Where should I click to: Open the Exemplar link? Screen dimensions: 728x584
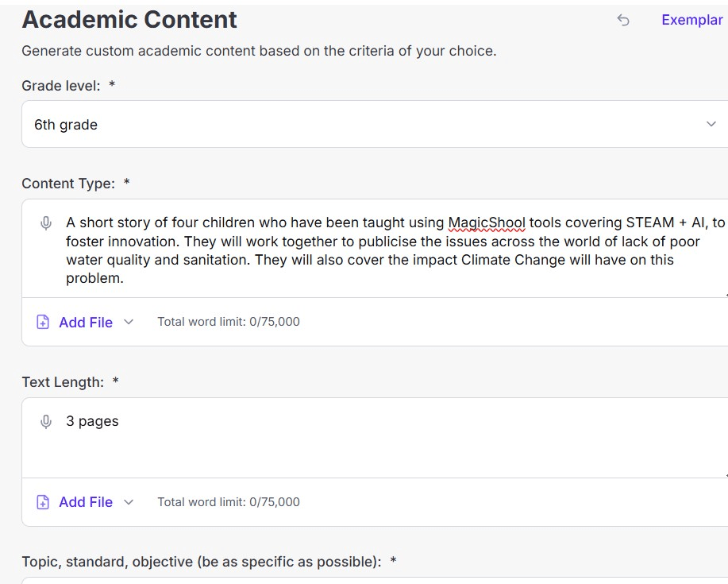point(691,20)
